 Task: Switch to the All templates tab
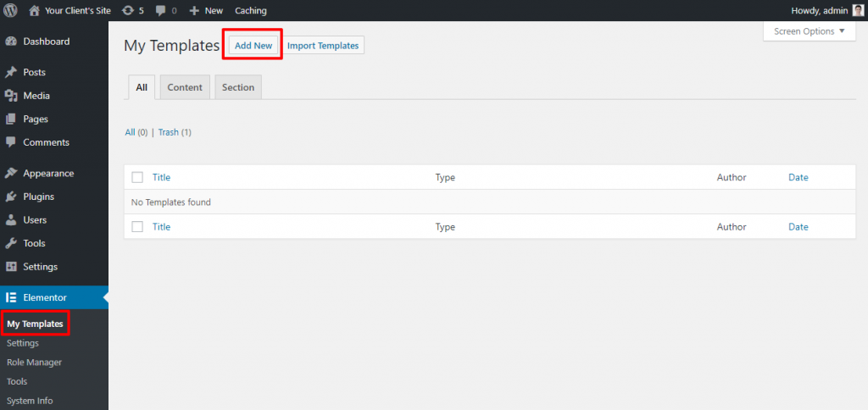[142, 87]
